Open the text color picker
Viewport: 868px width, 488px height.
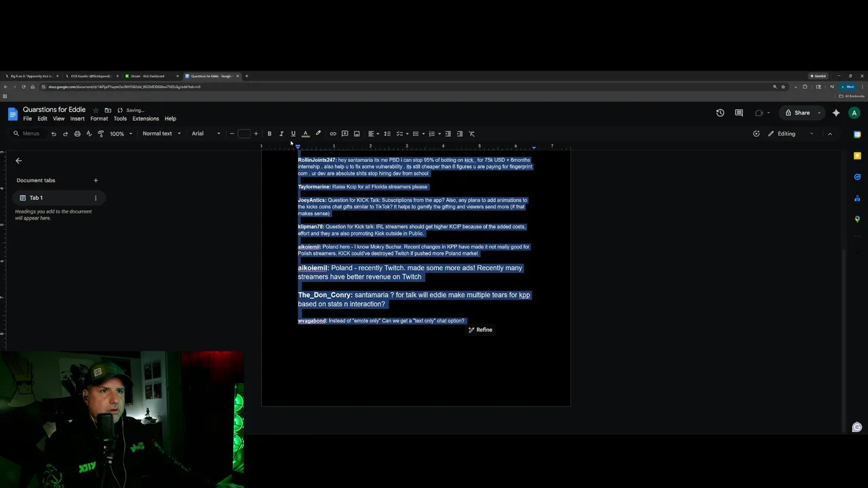(305, 134)
